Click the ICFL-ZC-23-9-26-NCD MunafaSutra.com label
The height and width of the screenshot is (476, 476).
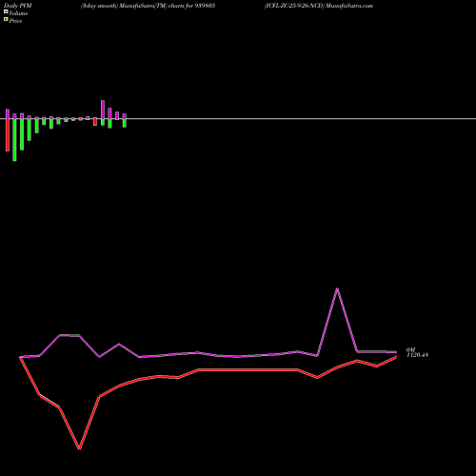click(x=319, y=6)
